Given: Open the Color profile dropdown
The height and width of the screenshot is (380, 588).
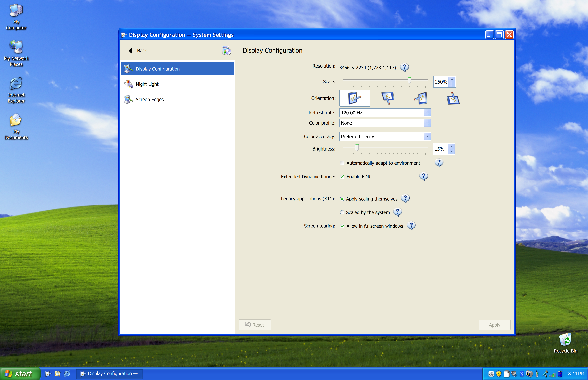Looking at the screenshot, I should coord(385,123).
